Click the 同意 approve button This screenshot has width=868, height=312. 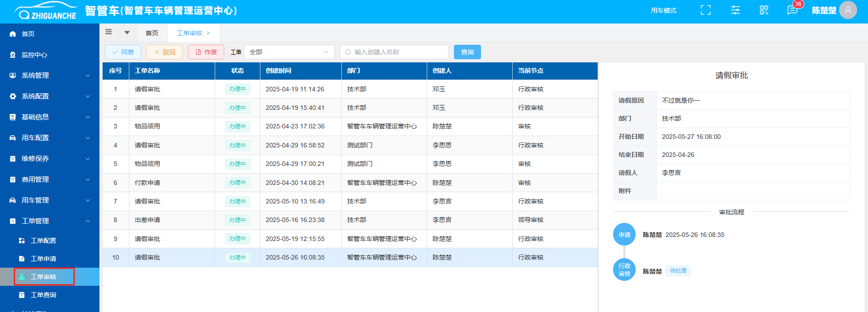(x=123, y=52)
